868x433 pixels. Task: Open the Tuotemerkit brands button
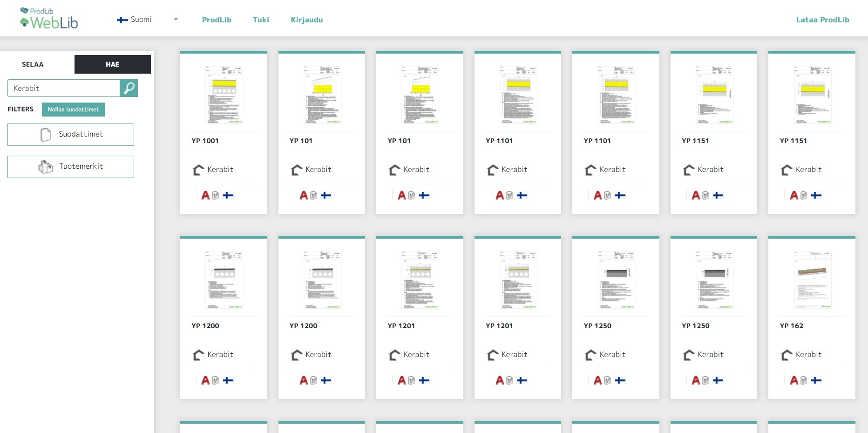71,167
